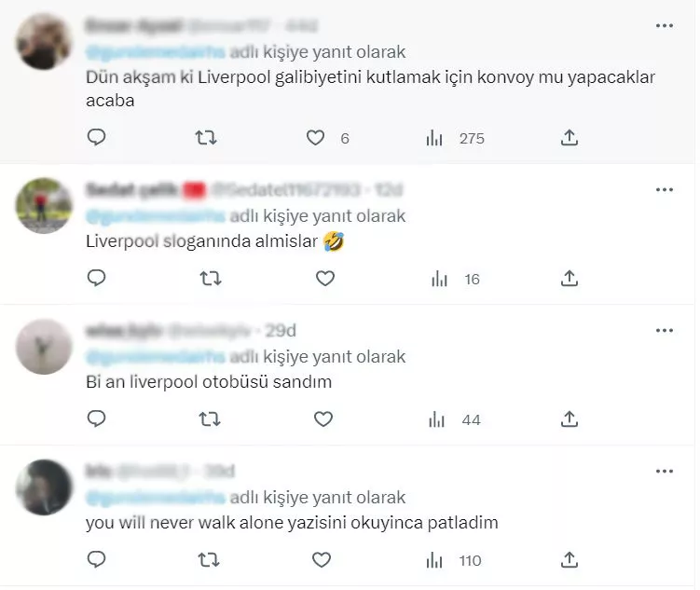Retweet the 'konvoy mu yapacaklar' tweet
700x590 pixels.
click(206, 137)
